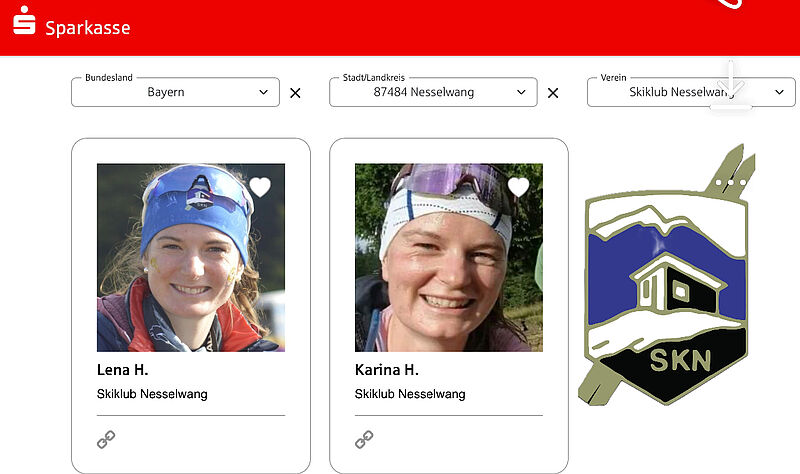The width and height of the screenshot is (800, 474).
Task: Click Skiklub Nesselwang under Lena H.
Action: coord(152,394)
